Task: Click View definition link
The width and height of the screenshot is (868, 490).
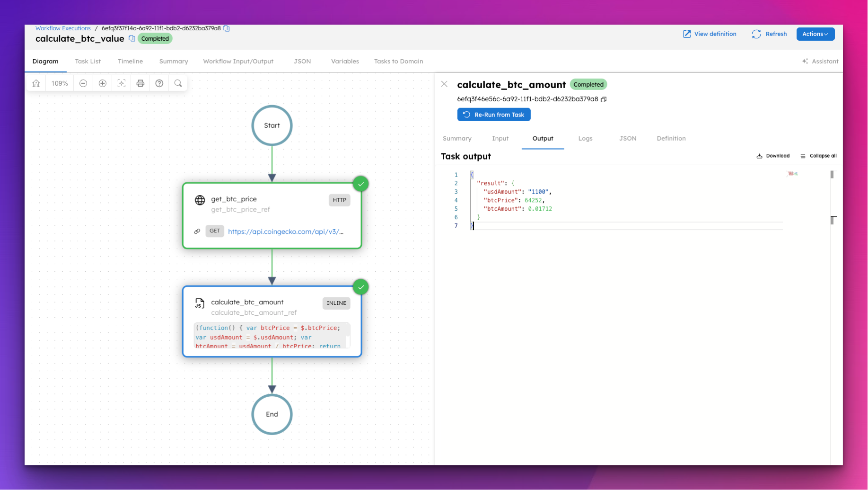Action: 710,34
